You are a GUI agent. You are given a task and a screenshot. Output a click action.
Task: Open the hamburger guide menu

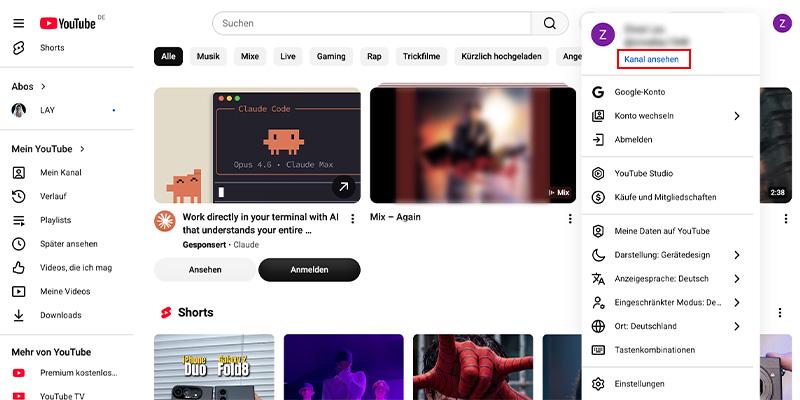pos(19,23)
